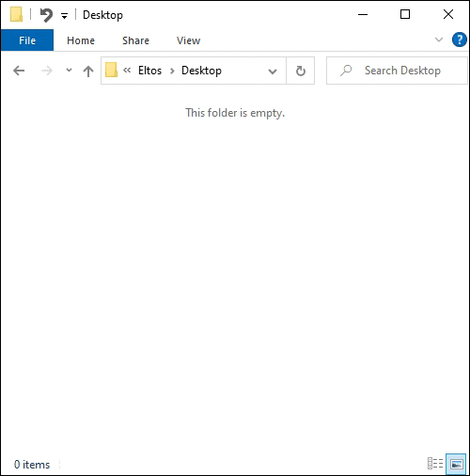This screenshot has width=470, height=476.
Task: Click the Undo quick access icon
Action: (46, 15)
